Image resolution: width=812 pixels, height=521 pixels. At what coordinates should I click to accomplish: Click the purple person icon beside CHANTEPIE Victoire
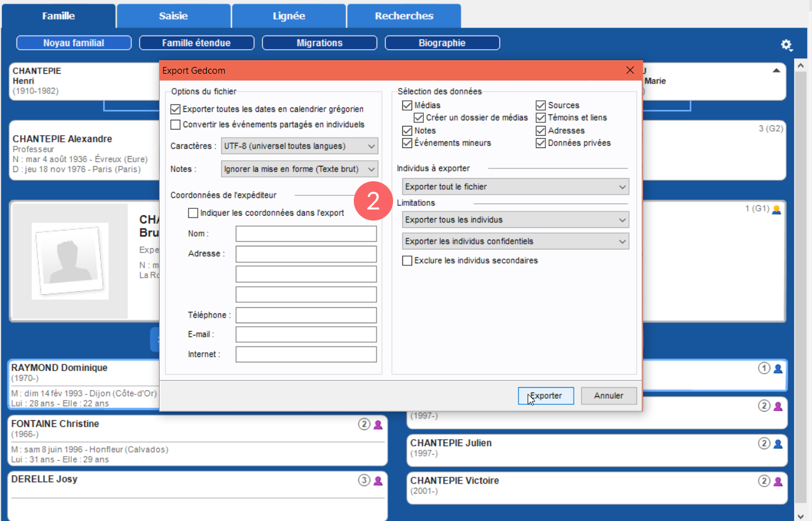pyautogui.click(x=778, y=481)
